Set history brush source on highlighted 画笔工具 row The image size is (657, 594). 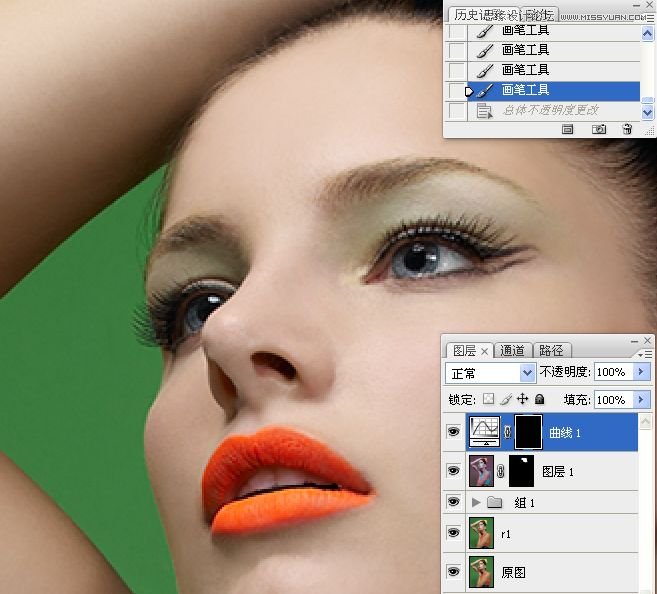tap(456, 90)
